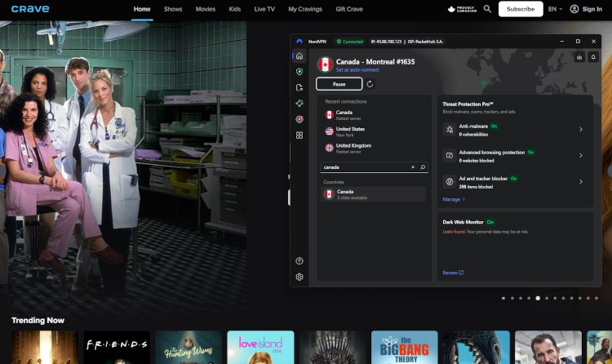612x364 pixels.
Task: Click the Leaks found warning text
Action: [x=454, y=232]
